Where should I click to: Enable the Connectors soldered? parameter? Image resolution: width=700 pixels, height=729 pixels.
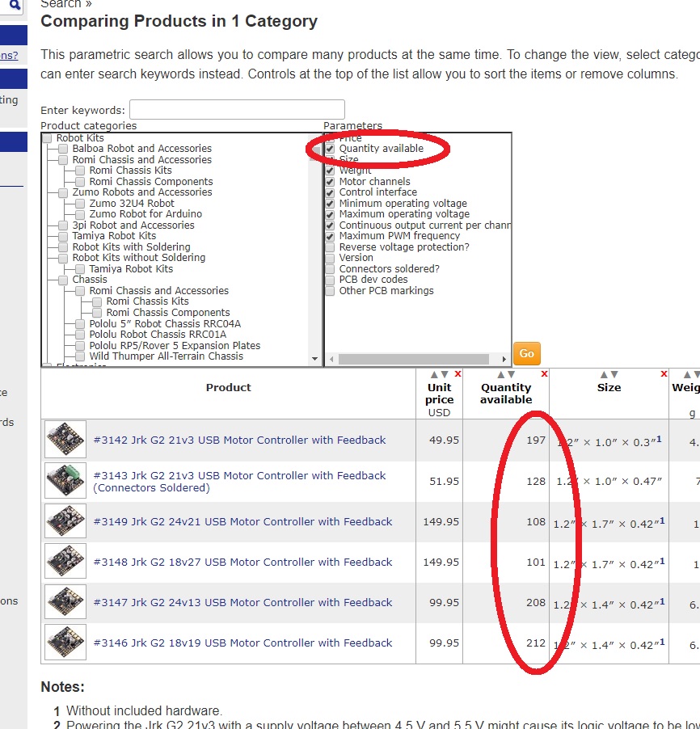(330, 269)
